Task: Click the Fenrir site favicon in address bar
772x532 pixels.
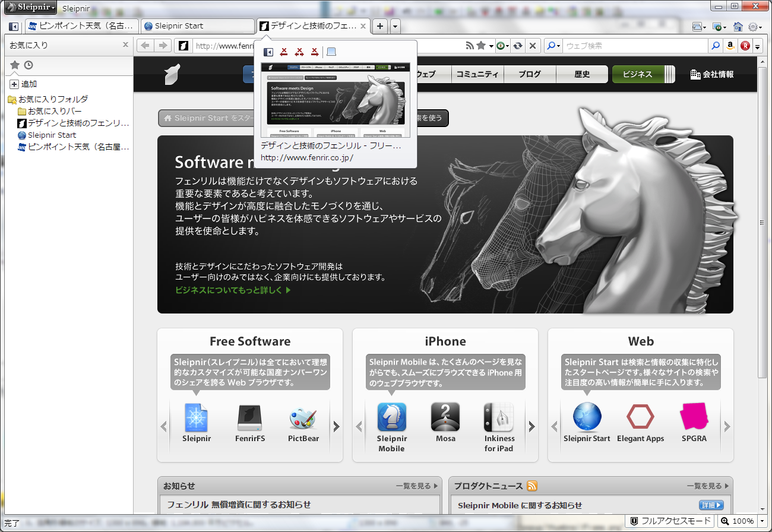Action: click(184, 46)
